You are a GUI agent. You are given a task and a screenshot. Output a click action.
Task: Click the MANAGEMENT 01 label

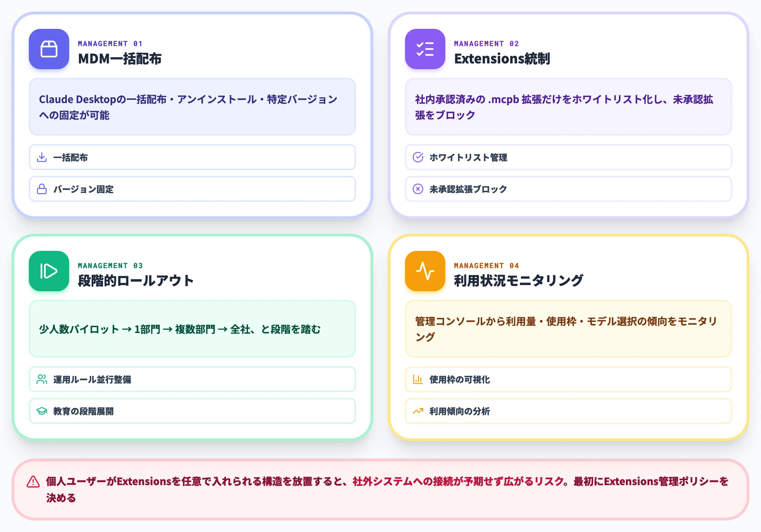(110, 44)
